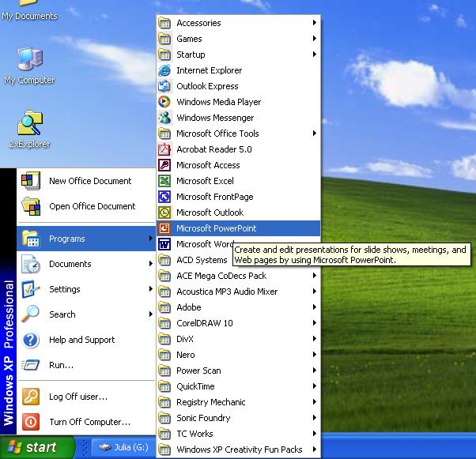
Task: Click the red Turn Off Computer icon
Action: 31,422
